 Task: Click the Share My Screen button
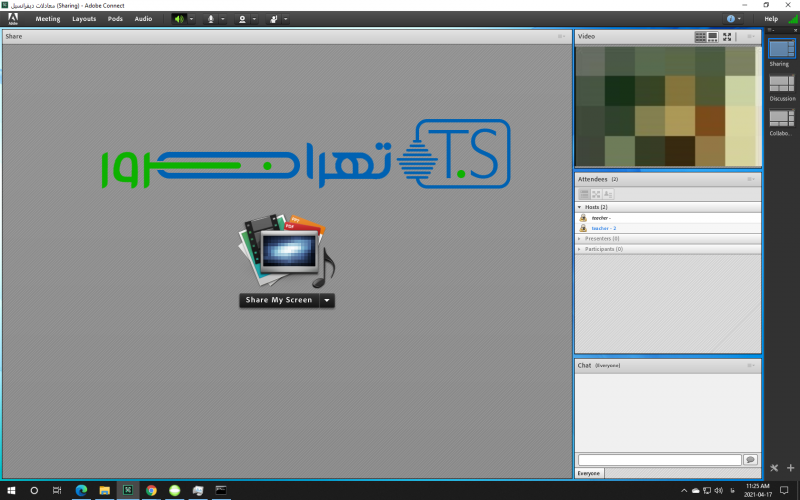tap(279, 300)
